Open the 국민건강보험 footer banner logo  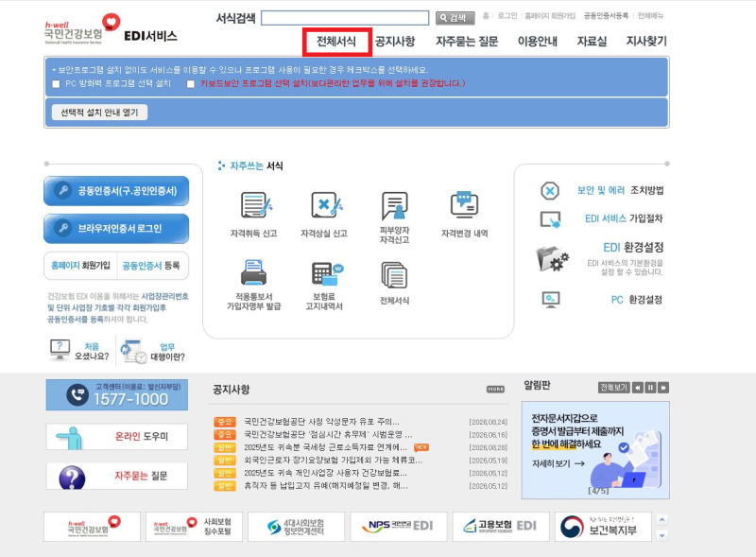(x=92, y=527)
